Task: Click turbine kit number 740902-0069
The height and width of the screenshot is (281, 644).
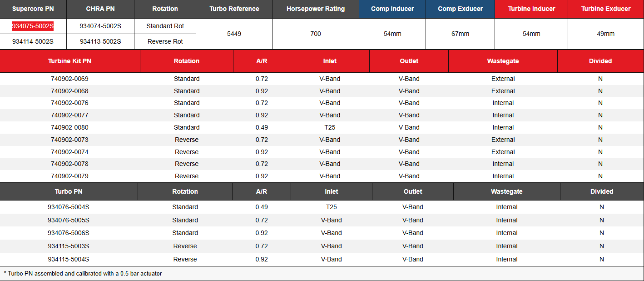Action: coord(69,79)
